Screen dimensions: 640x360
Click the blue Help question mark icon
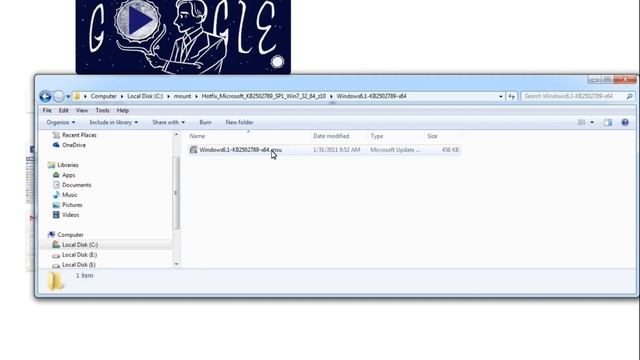[625, 122]
